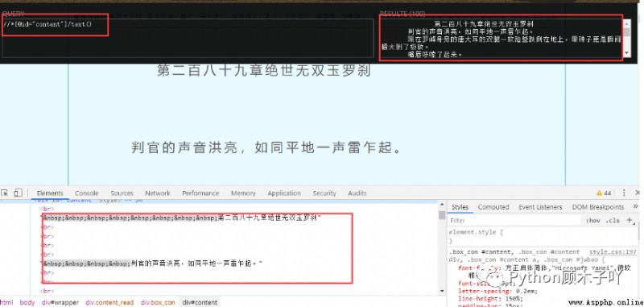Toggle the device toolbar icon
The image size is (644, 307).
click(18, 193)
